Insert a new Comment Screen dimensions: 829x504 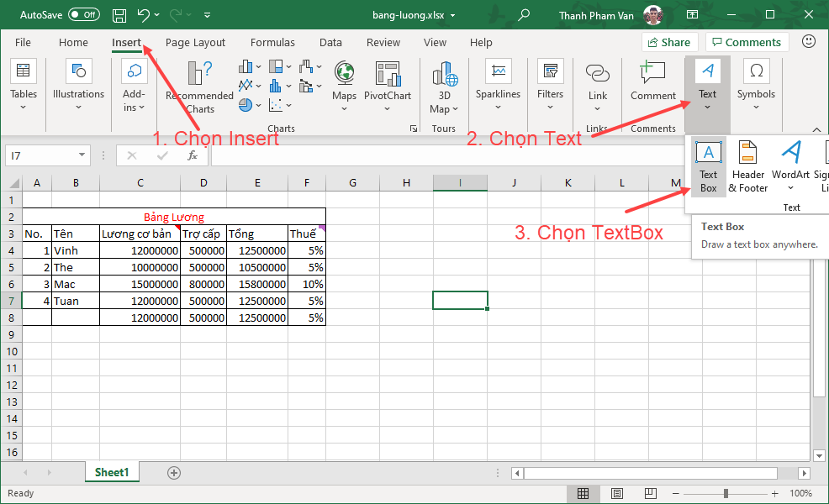point(653,81)
